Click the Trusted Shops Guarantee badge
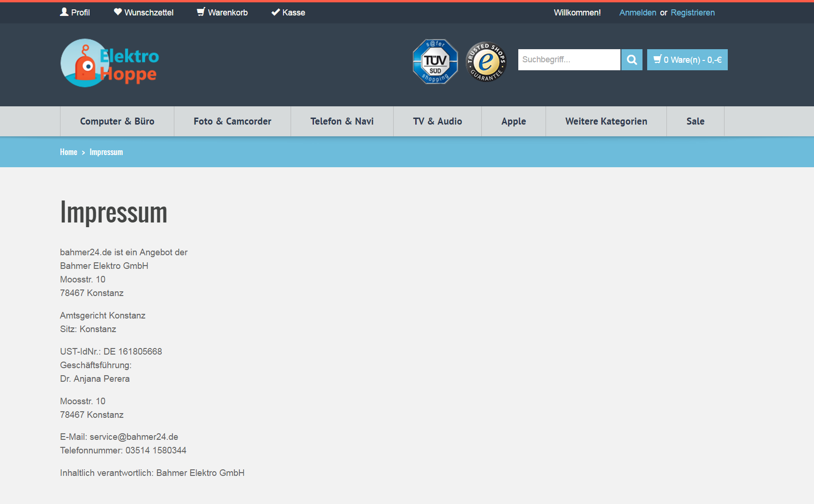 pyautogui.click(x=486, y=61)
